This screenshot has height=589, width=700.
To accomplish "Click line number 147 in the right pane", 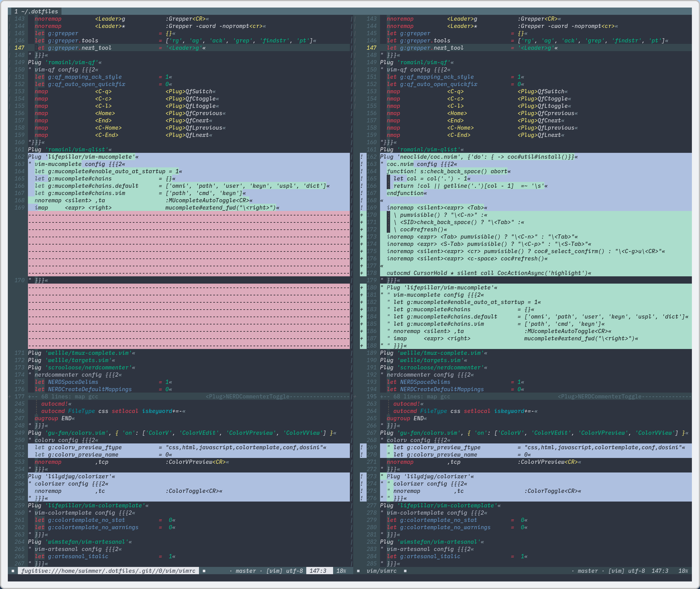I will pos(371,48).
